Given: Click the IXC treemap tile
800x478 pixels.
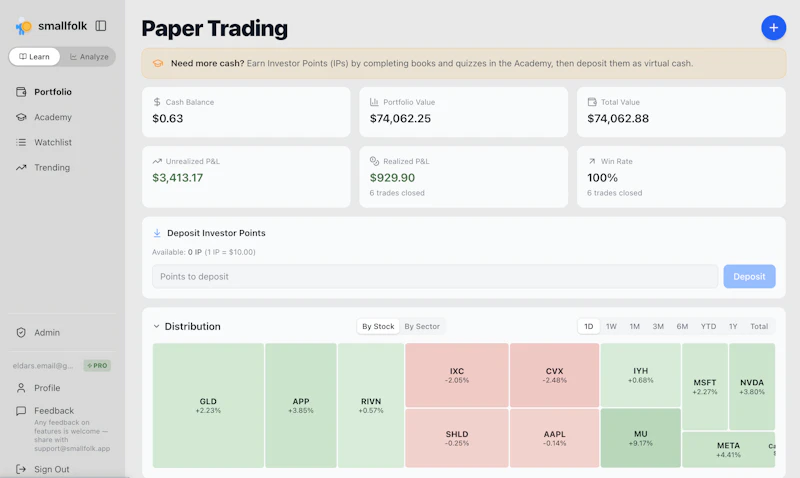Looking at the screenshot, I should tap(457, 375).
